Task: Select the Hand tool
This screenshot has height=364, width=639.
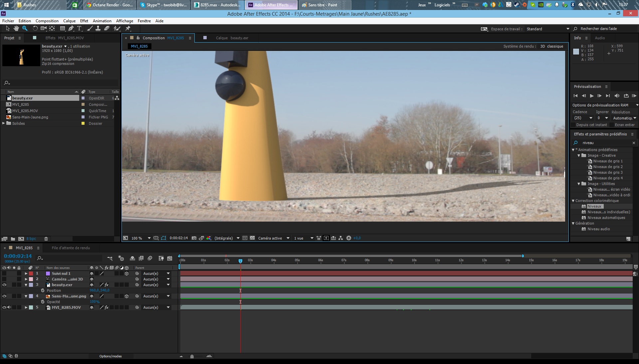Action: (x=16, y=29)
